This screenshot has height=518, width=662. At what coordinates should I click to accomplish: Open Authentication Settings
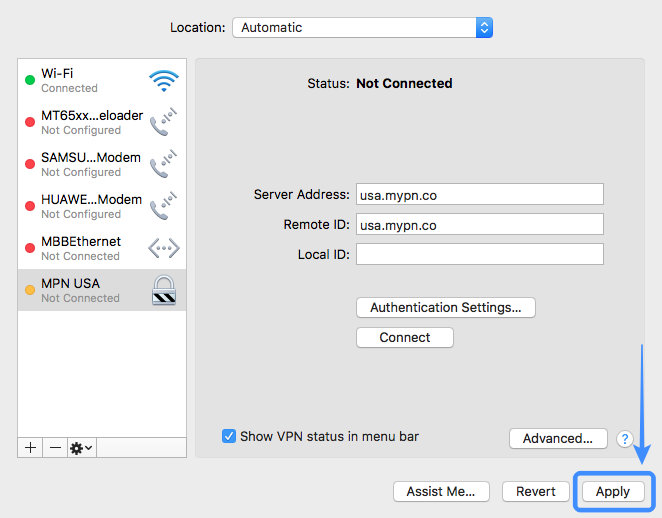(446, 307)
